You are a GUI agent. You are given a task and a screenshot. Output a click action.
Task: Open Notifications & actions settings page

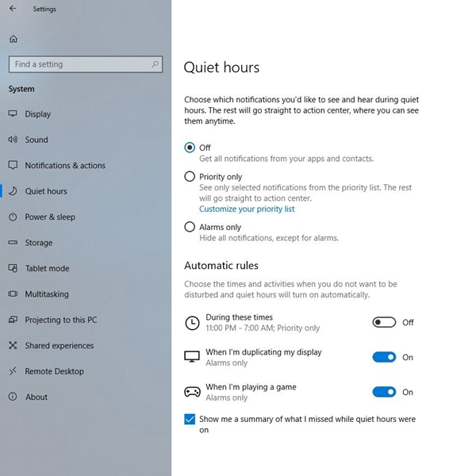coord(65,166)
